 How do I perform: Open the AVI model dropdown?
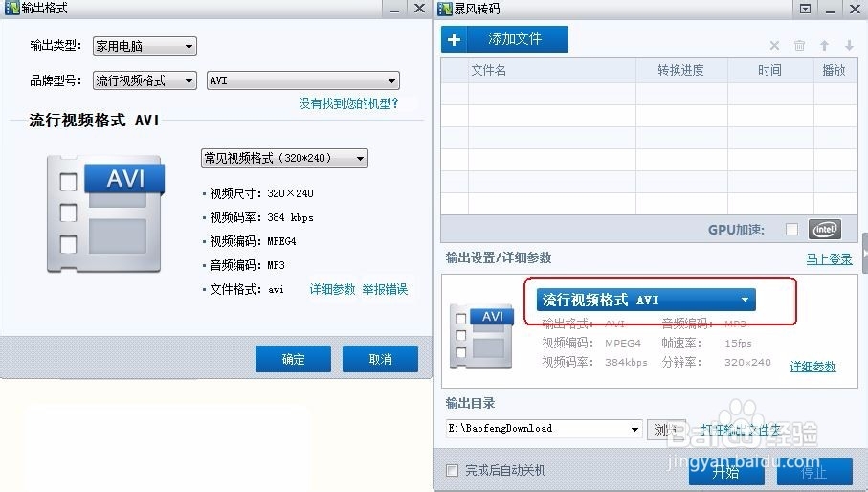[x=303, y=80]
